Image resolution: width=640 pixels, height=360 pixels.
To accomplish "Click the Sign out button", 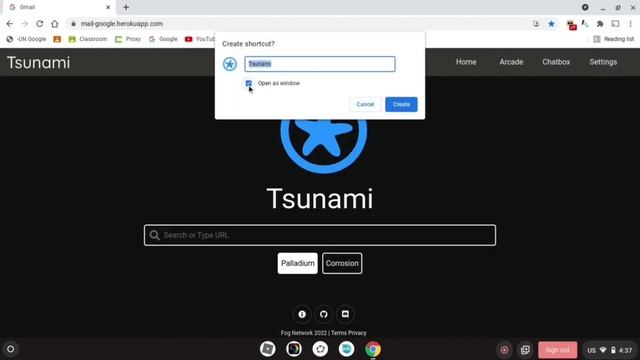I will tap(558, 350).
